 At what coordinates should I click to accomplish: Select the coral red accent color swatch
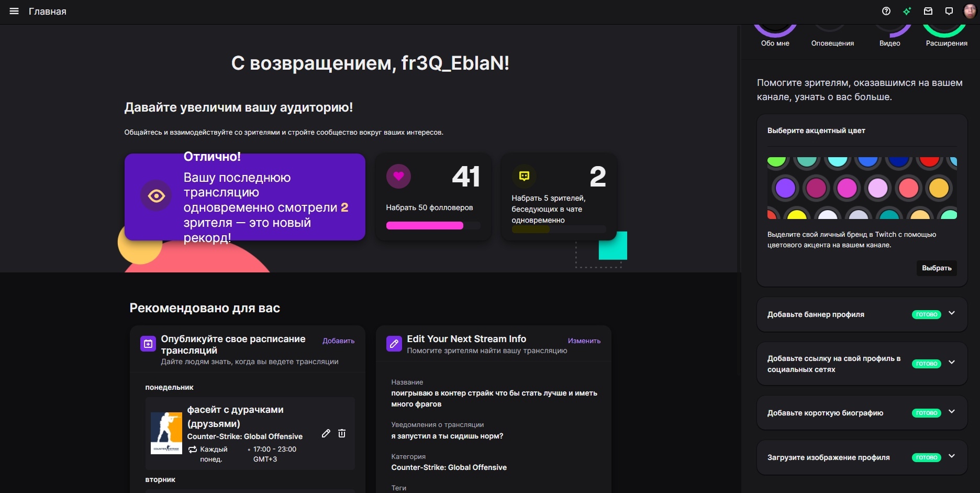[908, 188]
